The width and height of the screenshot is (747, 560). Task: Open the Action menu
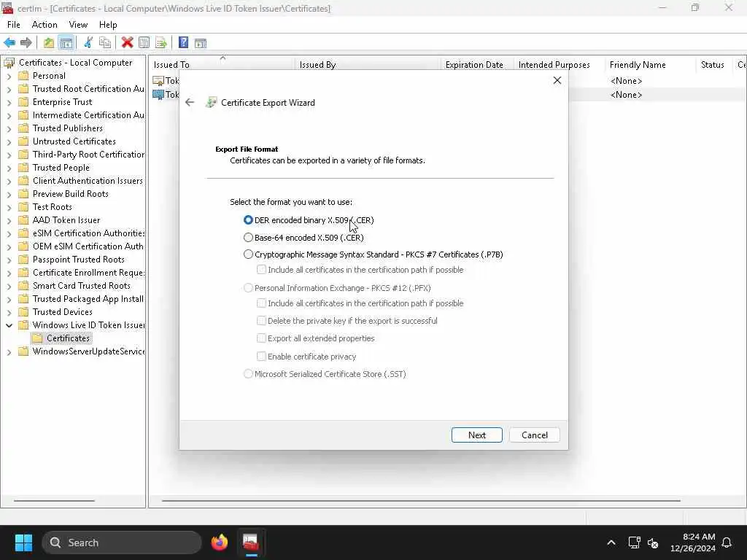(x=44, y=25)
